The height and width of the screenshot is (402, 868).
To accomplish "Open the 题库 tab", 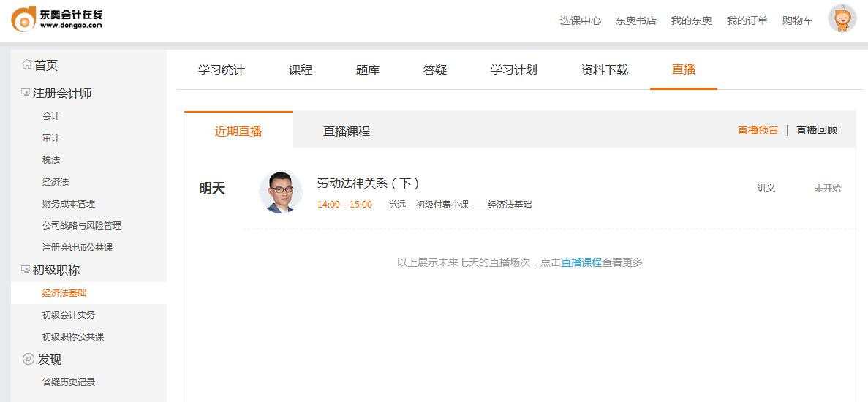I will [x=368, y=70].
